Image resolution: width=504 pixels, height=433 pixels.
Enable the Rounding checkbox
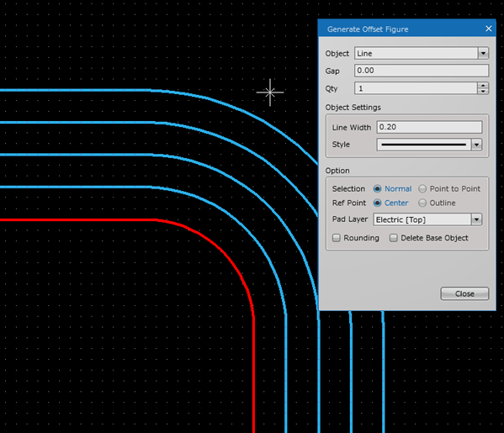click(337, 238)
